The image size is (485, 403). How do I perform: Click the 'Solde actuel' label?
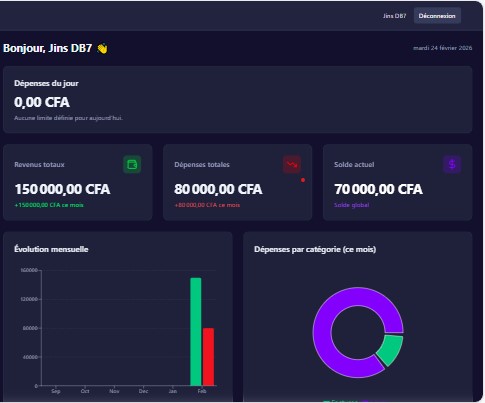click(354, 165)
